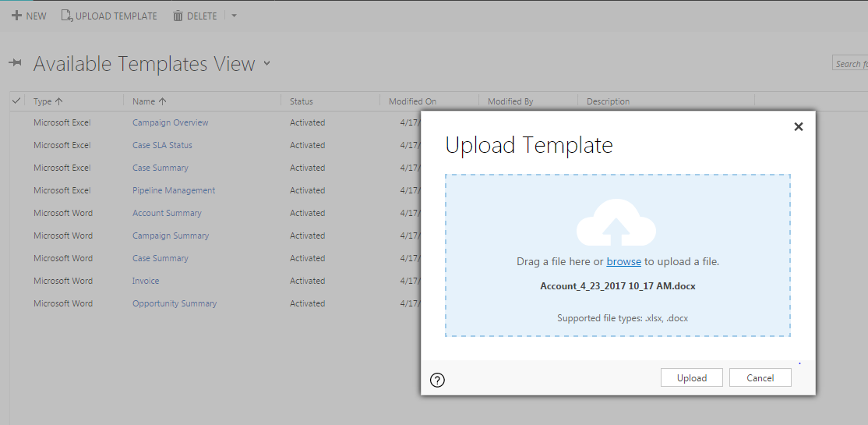The image size is (868, 425).
Task: Click UPLOAD TEMPLATE in the command bar
Action: (109, 16)
